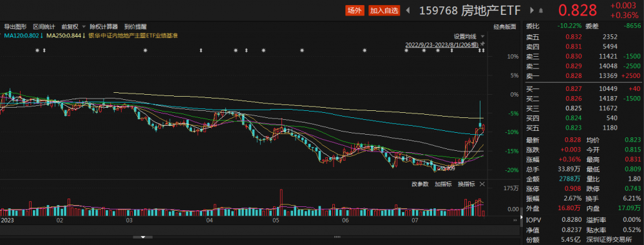Click IOPV value 0.8280
644x245 pixels.
[x=572, y=220]
